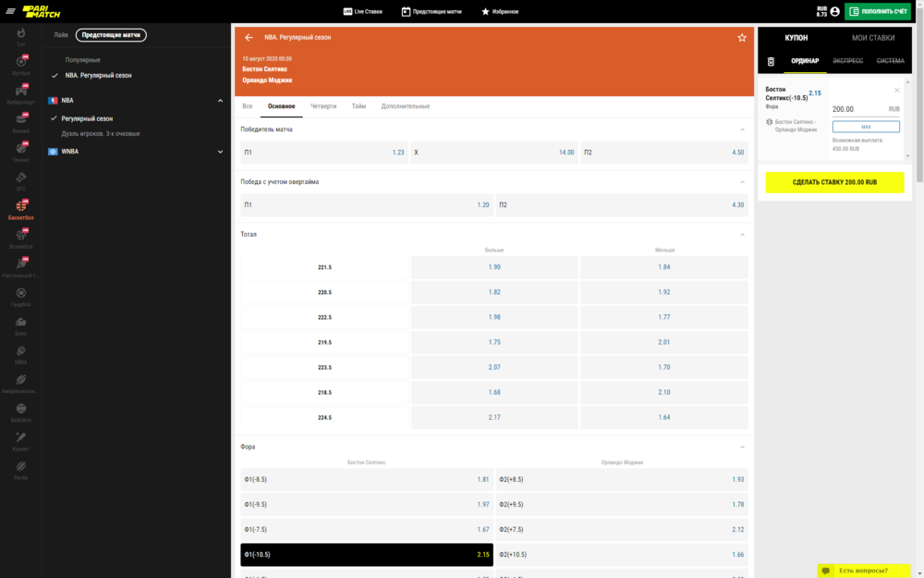Switch to the Все markets tab
The image size is (924, 578).
click(x=248, y=106)
